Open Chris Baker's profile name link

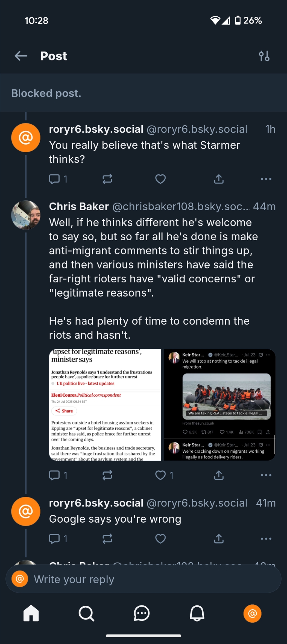point(79,207)
